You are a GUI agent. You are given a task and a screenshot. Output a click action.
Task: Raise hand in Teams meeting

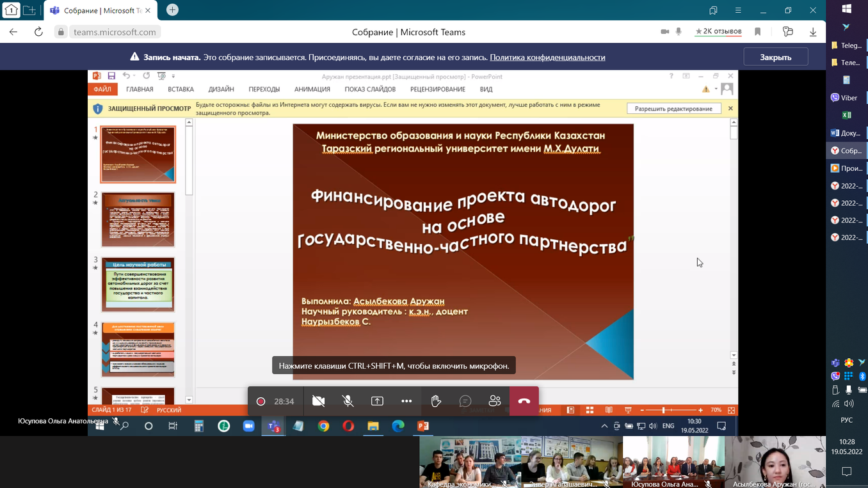point(436,401)
